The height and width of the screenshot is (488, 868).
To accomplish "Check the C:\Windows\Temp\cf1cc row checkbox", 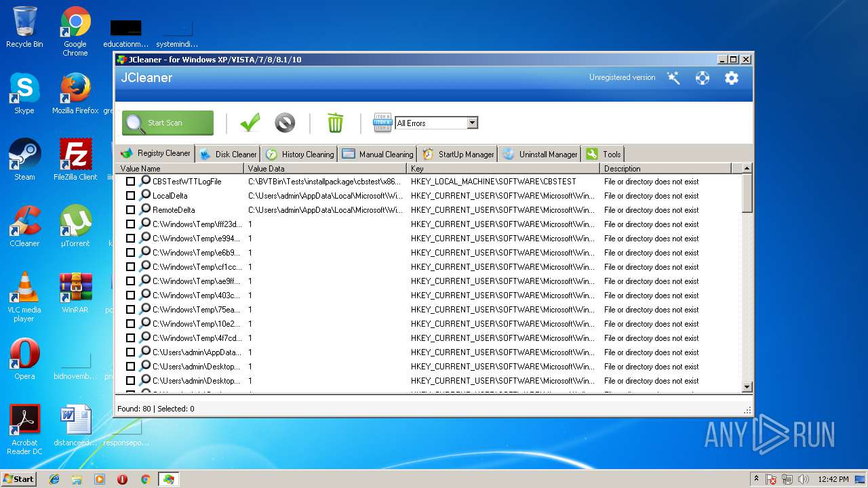I will [x=130, y=267].
